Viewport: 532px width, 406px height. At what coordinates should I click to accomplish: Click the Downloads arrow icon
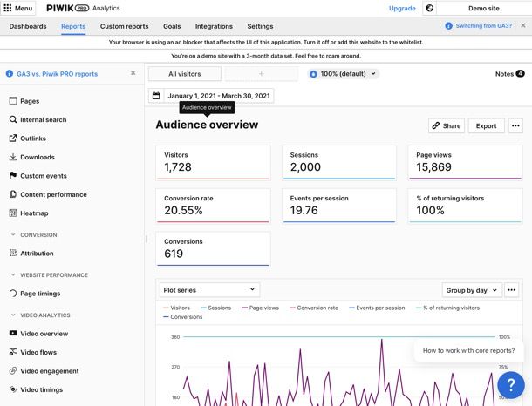tap(13, 157)
